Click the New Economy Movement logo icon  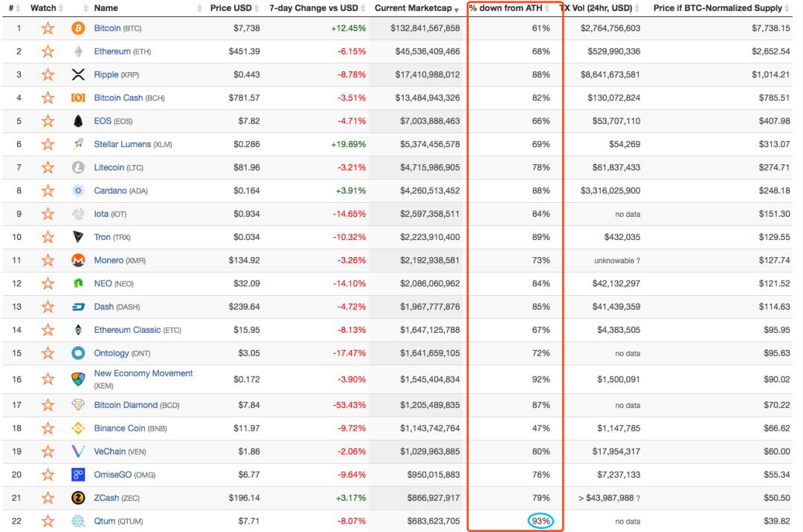78,379
